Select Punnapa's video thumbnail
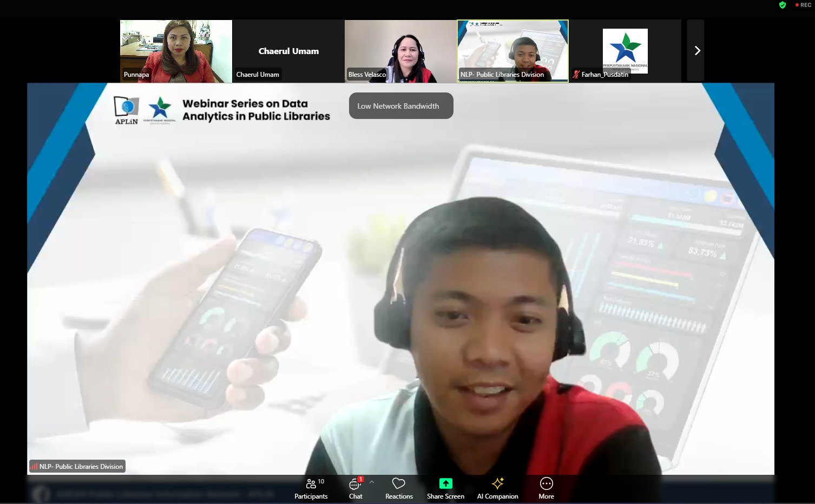 pos(176,51)
